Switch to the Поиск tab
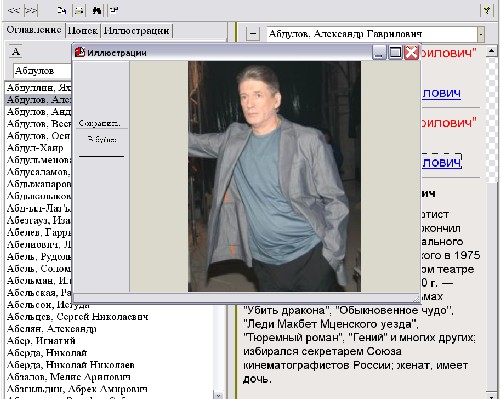This screenshot has width=500, height=399. coord(83,30)
